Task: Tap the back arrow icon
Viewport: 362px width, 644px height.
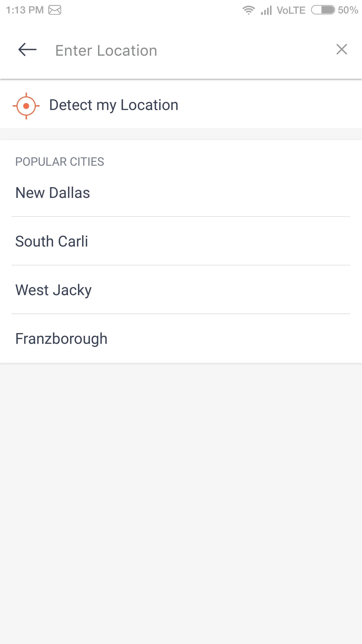Action: click(27, 49)
